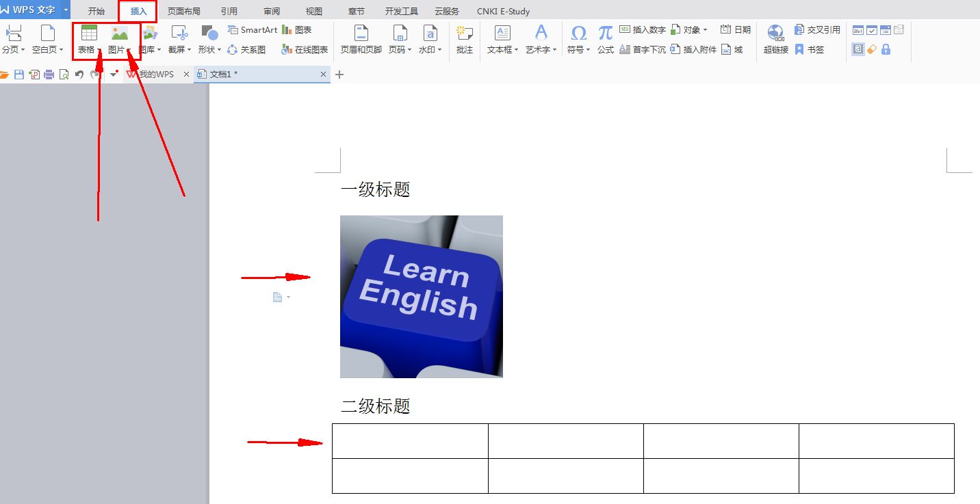Open form field options
Image resolution: width=980 pixels, height=504 pixels.
(x=899, y=30)
